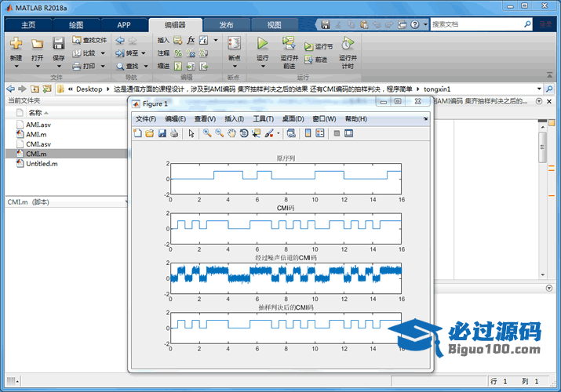The image size is (561, 392).
Task: Click the Run and Advance (运行并前进) icon
Action: tap(289, 43)
